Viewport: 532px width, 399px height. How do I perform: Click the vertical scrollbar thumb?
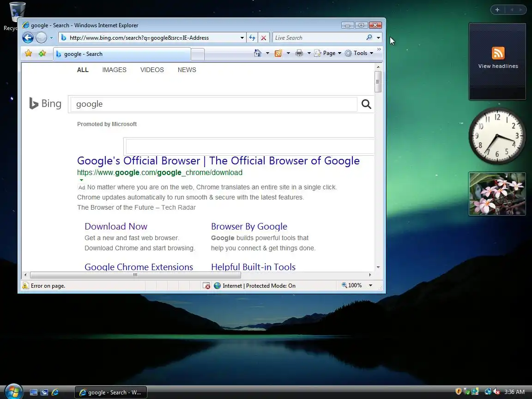(378, 81)
